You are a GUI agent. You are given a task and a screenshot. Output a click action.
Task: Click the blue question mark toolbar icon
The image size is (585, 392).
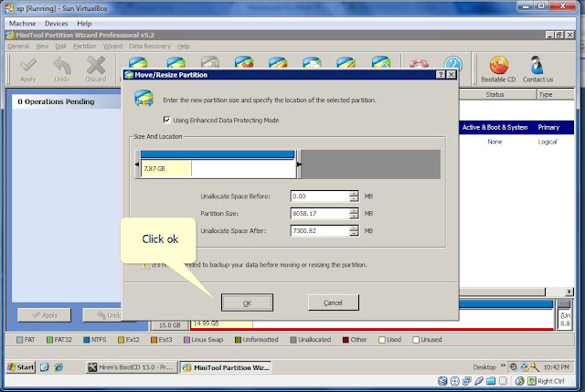(452, 63)
